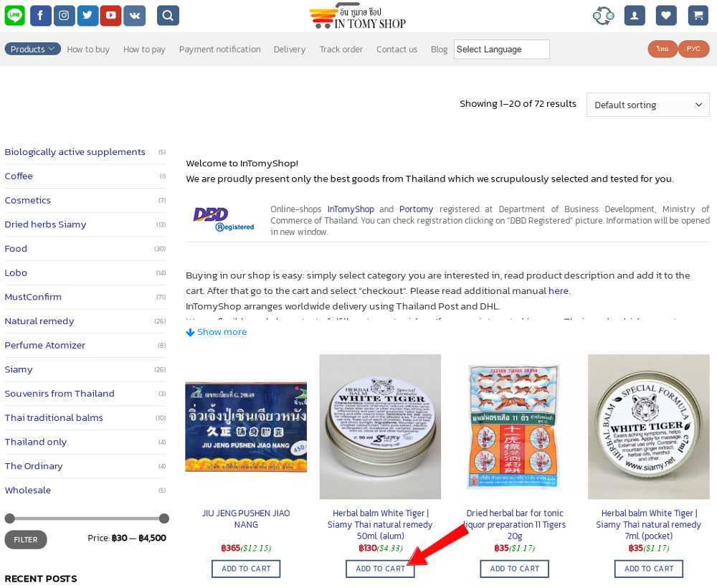Open the Thai traditional balms category

[54, 417]
